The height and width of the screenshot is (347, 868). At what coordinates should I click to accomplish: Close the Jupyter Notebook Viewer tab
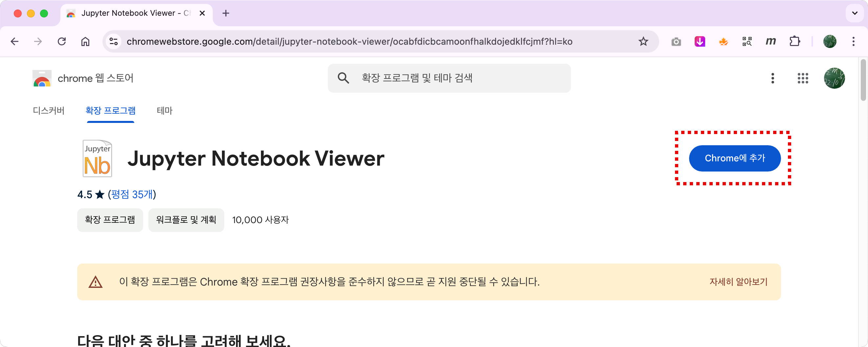(202, 13)
